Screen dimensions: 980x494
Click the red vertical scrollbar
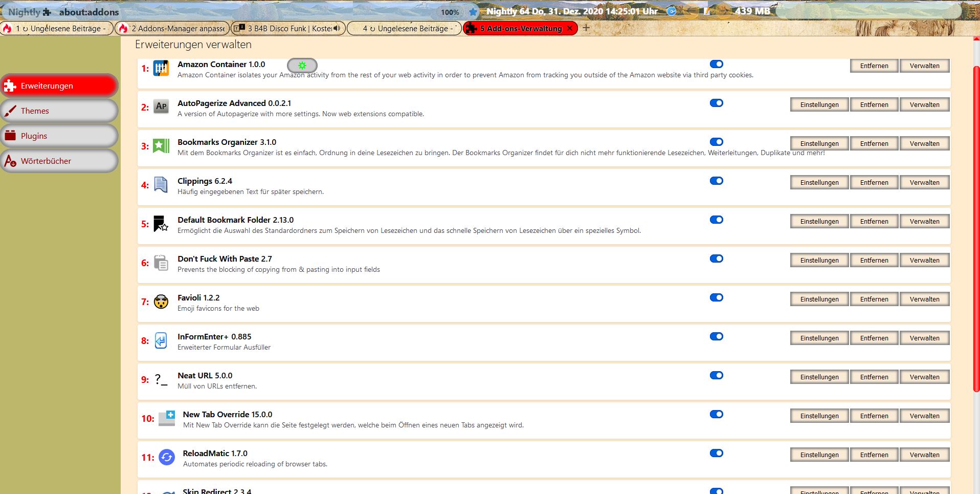976,228
